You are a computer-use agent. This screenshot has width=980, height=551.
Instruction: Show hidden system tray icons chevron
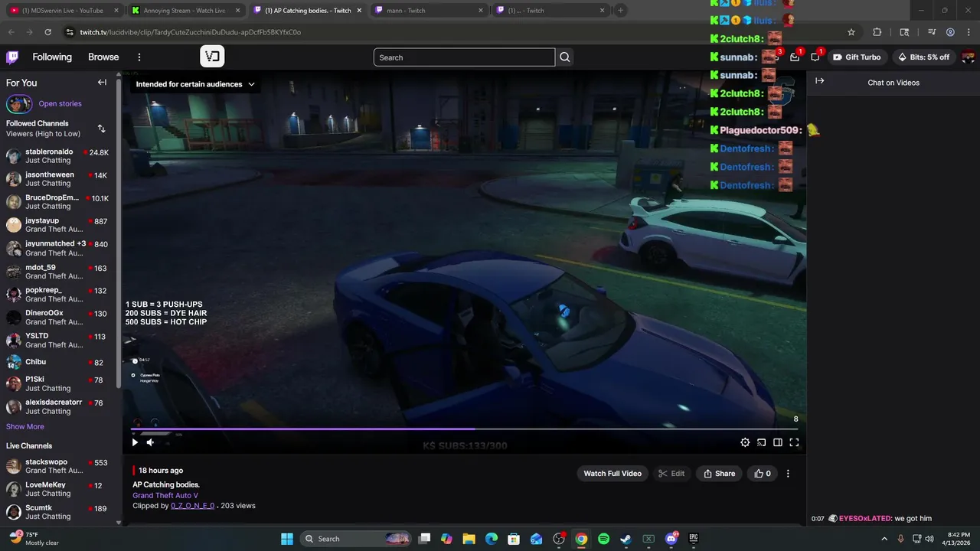click(884, 539)
